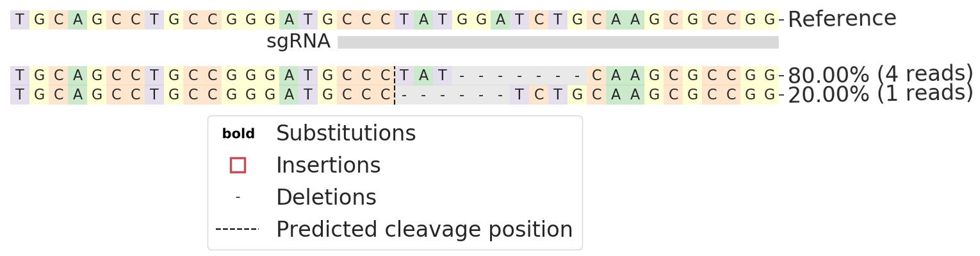
Task: Click the Deletions legend text
Action: click(x=326, y=198)
